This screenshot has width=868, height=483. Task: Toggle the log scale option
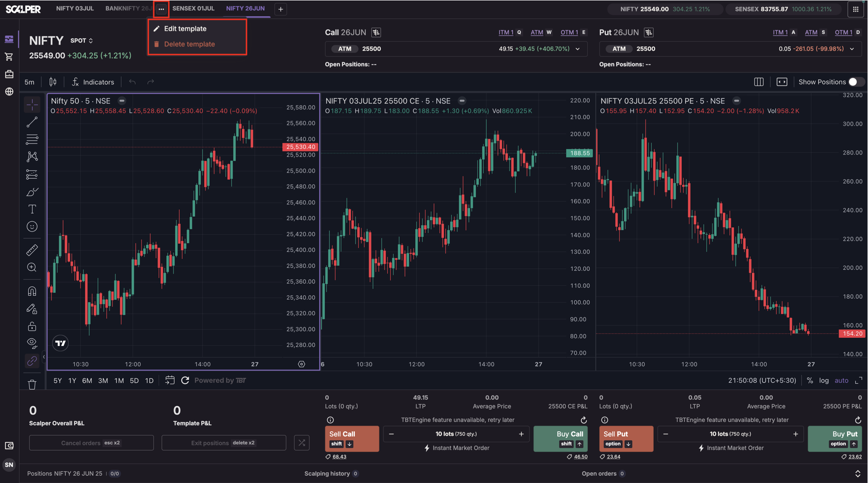pos(824,380)
